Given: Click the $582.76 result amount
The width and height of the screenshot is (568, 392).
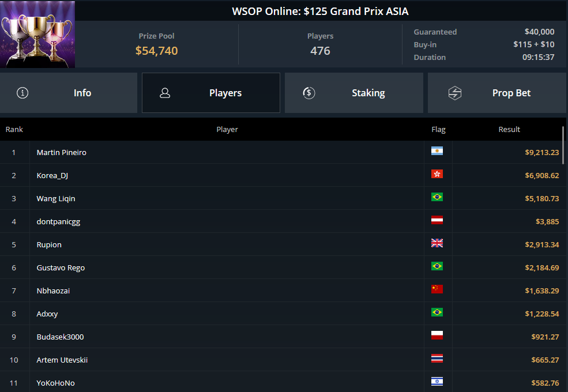Looking at the screenshot, I should [x=545, y=383].
